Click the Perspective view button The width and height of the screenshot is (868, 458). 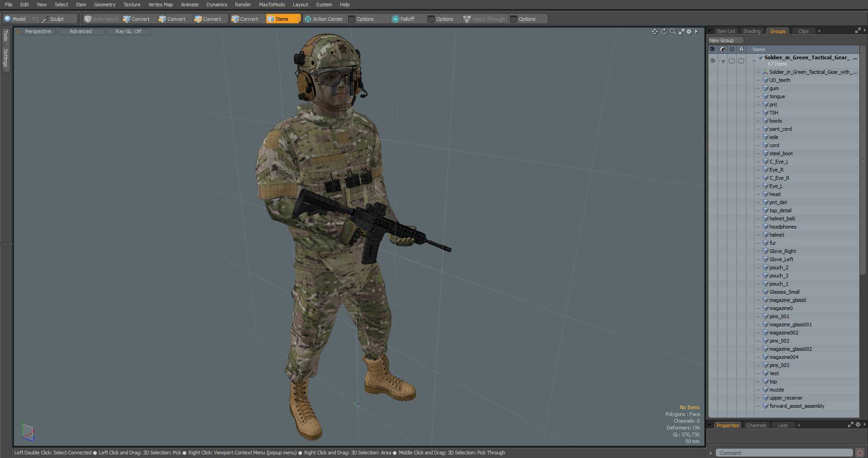(x=38, y=32)
